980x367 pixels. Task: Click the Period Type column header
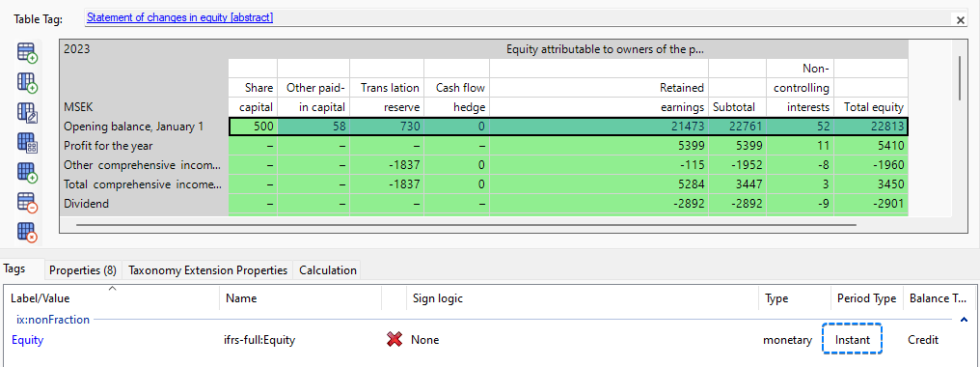867,298
